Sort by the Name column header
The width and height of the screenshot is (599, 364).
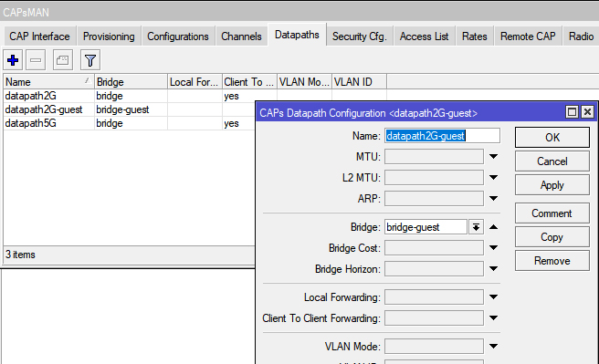[48, 82]
